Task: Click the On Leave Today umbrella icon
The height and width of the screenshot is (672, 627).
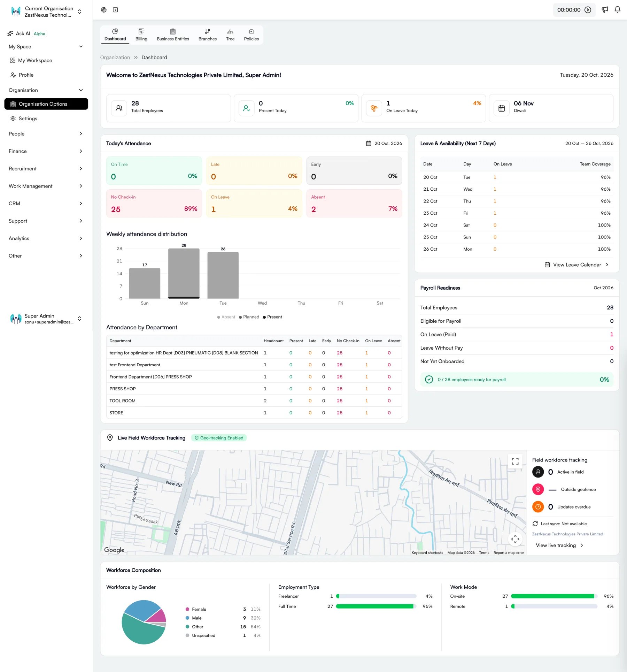Action: (374, 108)
